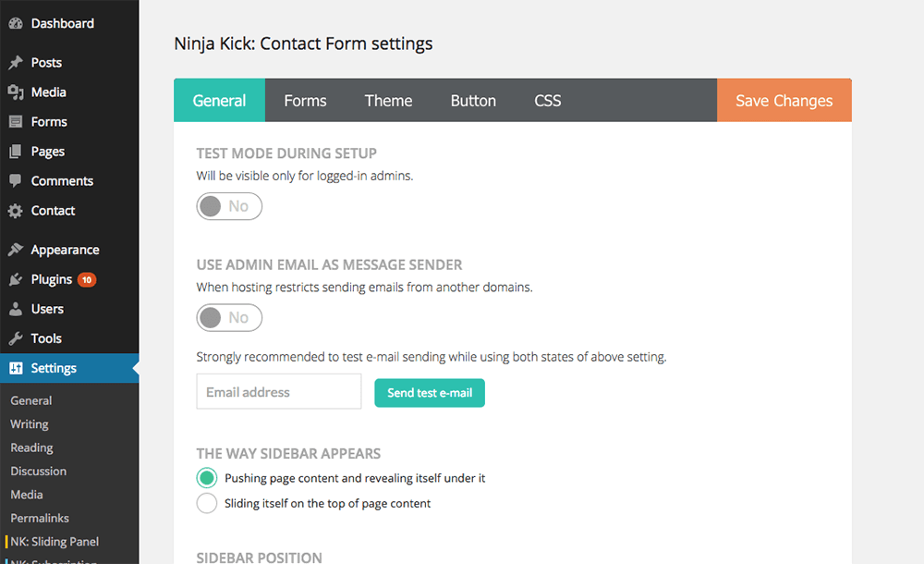Open the CSS tab
This screenshot has width=924, height=564.
[x=547, y=100]
